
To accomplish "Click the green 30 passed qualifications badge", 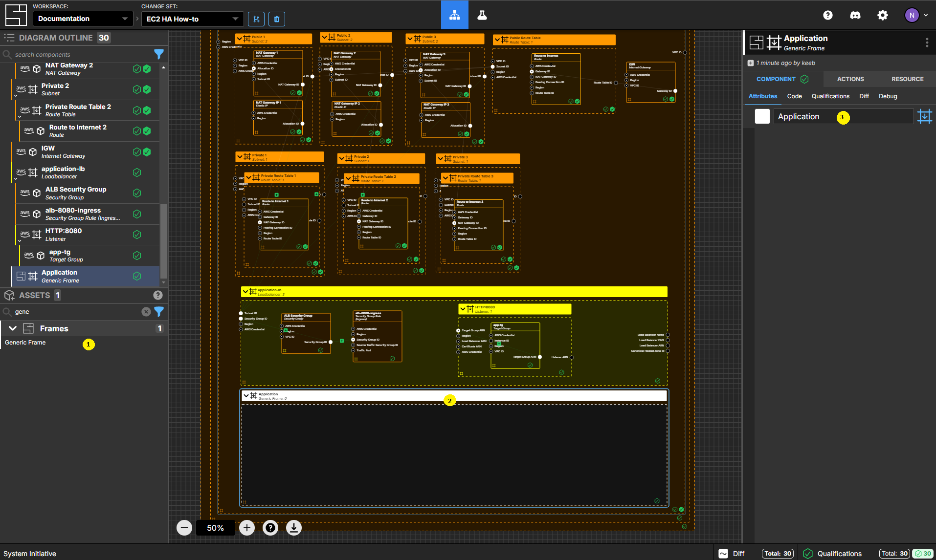I will [923, 554].
